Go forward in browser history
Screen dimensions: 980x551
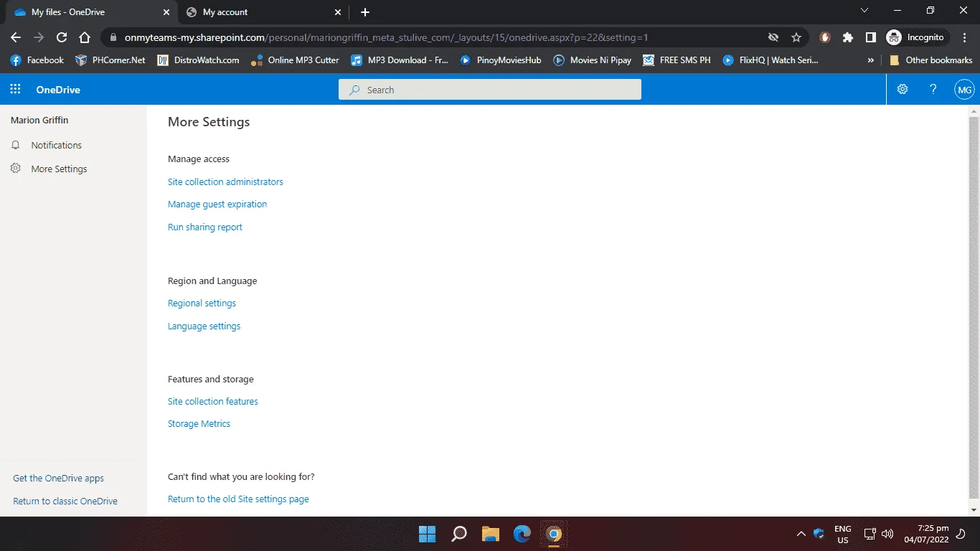[39, 37]
